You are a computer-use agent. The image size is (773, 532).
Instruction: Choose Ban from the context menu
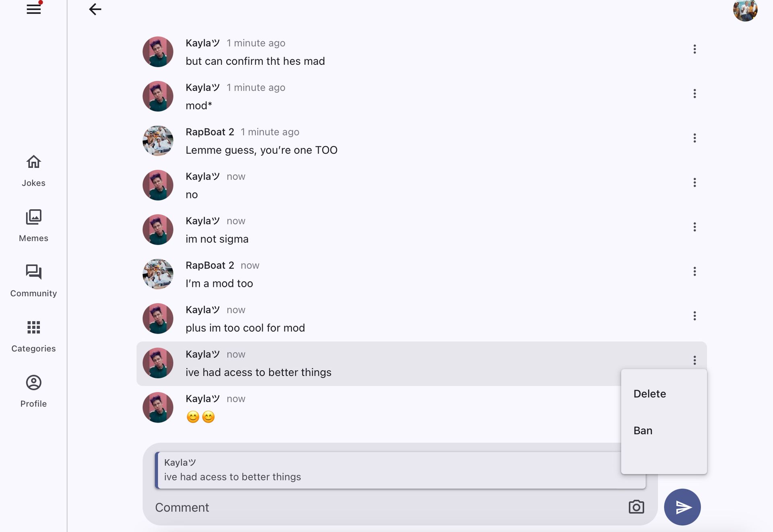(643, 431)
